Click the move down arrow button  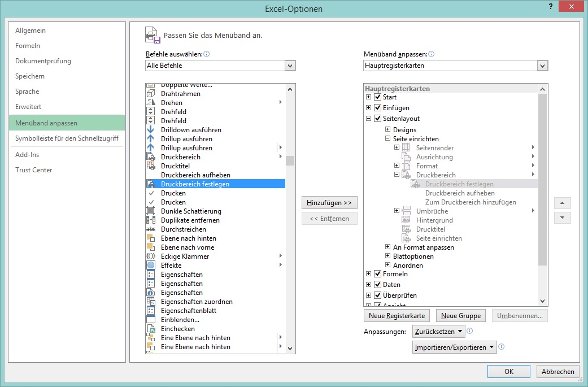pos(562,218)
